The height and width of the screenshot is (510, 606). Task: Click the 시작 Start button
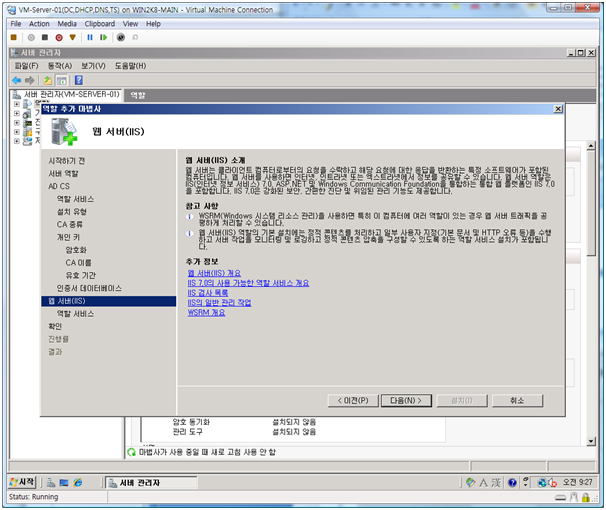point(22,482)
